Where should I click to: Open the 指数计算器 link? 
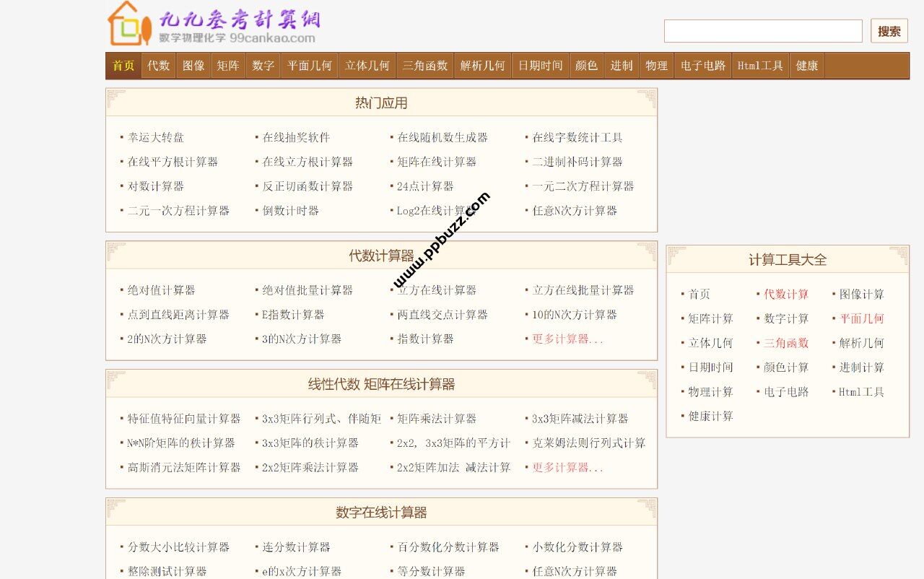425,339
